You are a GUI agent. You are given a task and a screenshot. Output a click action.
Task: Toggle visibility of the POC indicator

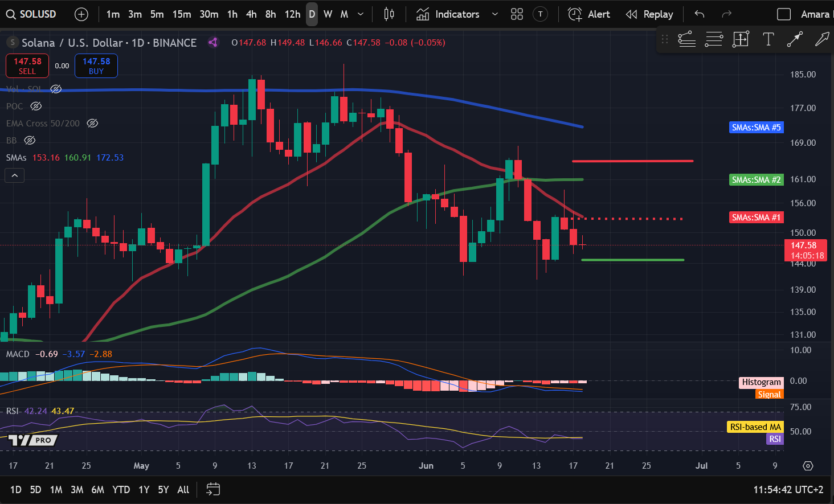tap(36, 106)
